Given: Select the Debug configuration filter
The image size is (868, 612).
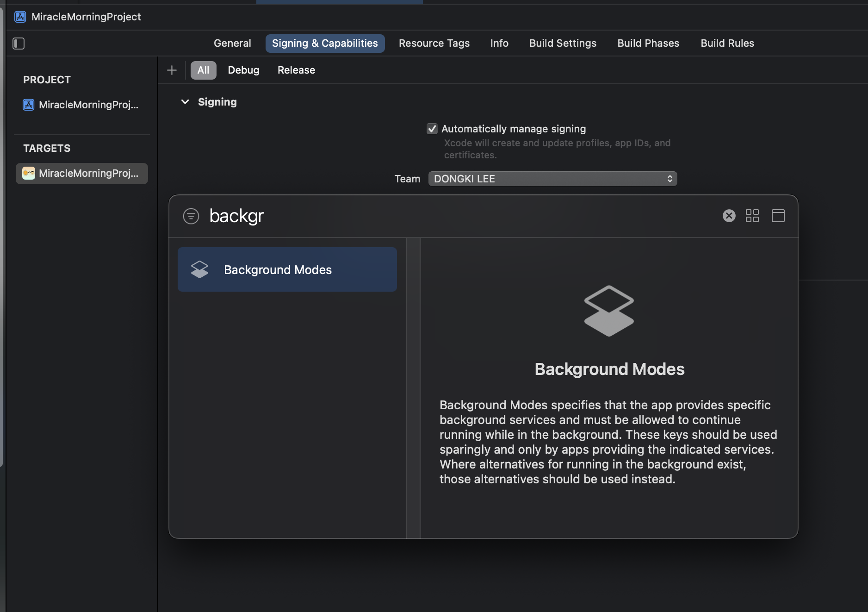Looking at the screenshot, I should (x=243, y=70).
